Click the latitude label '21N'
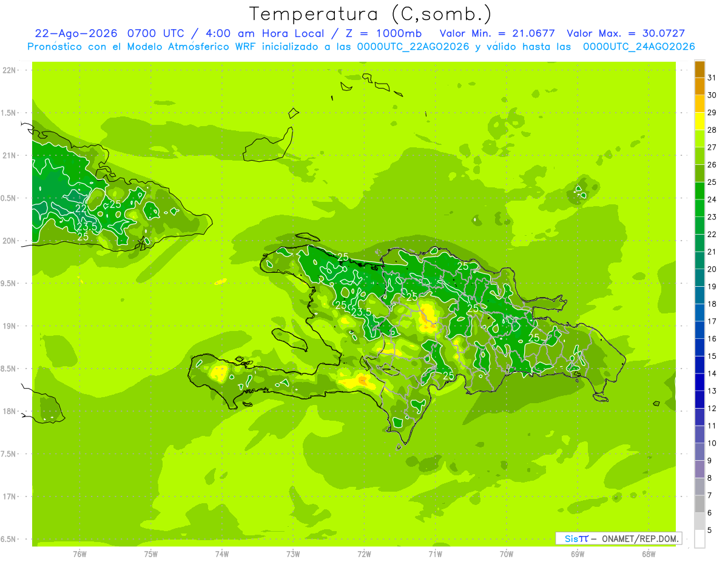 tap(10, 156)
